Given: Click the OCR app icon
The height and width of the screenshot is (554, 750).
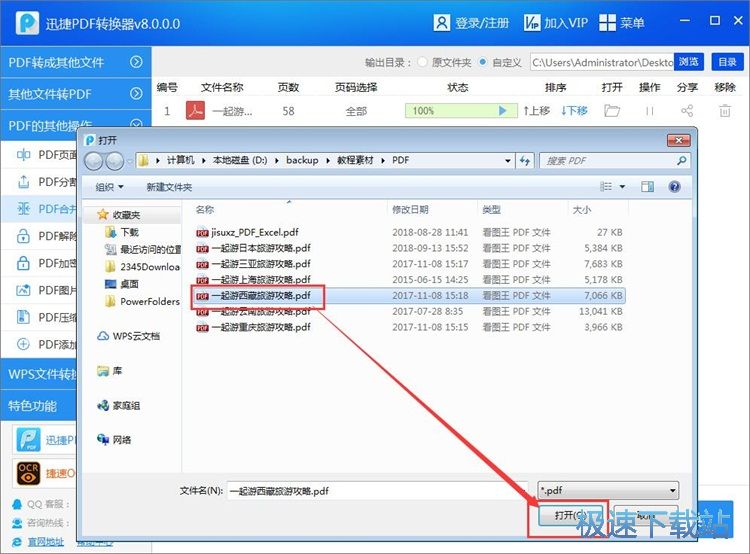Looking at the screenshot, I should (x=28, y=473).
